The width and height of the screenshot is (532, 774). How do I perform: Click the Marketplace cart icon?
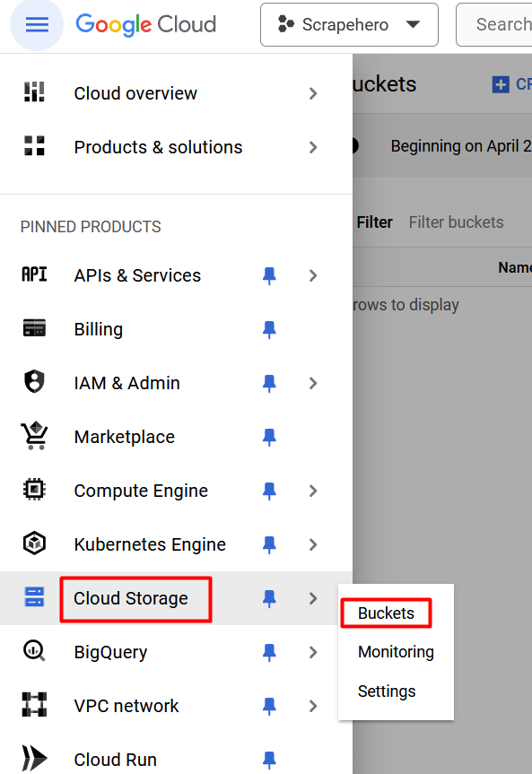pyautogui.click(x=34, y=435)
